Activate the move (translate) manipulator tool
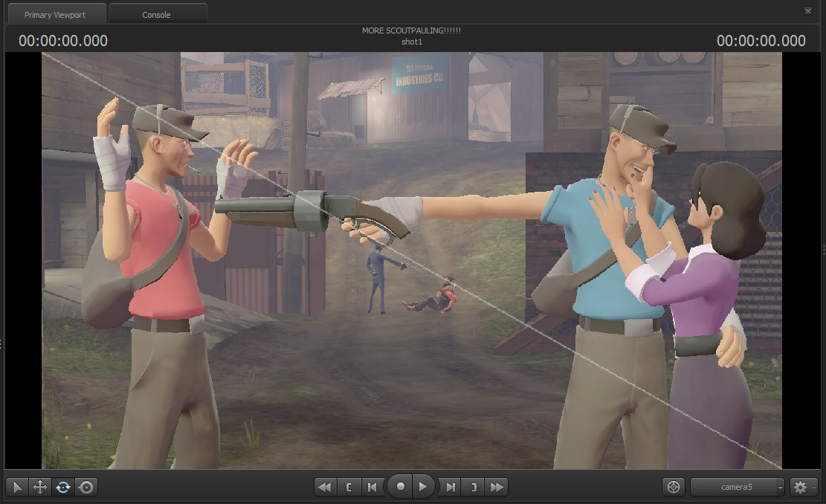This screenshot has width=826, height=504. click(x=40, y=487)
